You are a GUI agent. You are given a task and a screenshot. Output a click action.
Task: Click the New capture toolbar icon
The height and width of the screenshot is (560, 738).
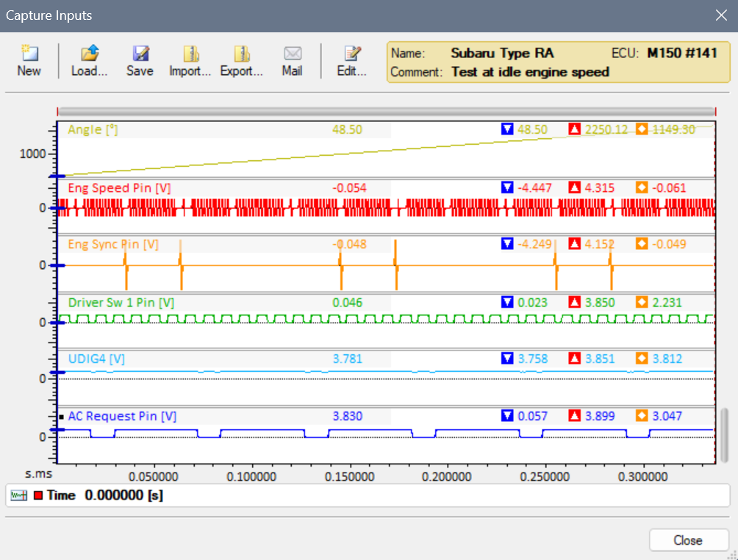(x=29, y=54)
